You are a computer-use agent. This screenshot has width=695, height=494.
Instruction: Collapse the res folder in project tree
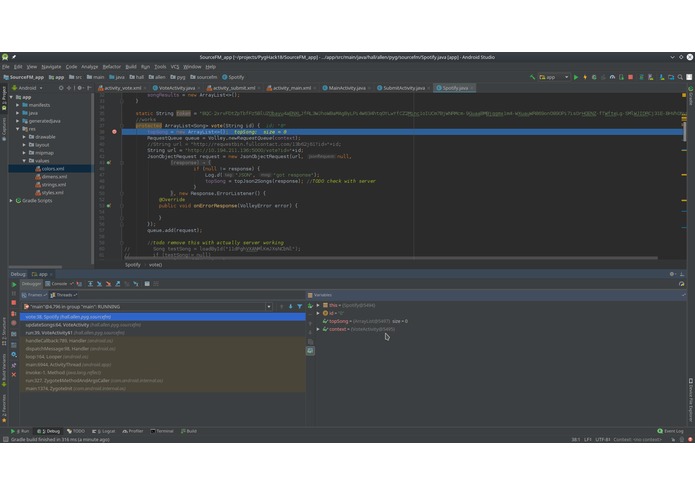18,129
